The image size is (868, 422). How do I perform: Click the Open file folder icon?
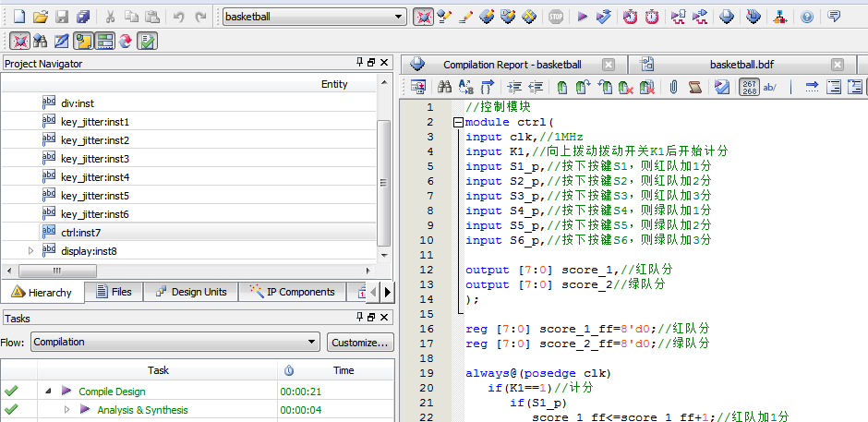pyautogui.click(x=40, y=17)
